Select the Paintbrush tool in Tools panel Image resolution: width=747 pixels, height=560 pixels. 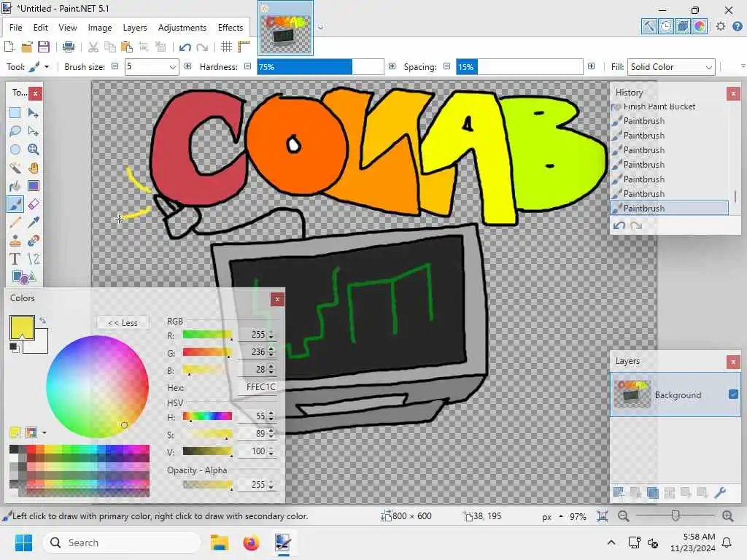[15, 204]
